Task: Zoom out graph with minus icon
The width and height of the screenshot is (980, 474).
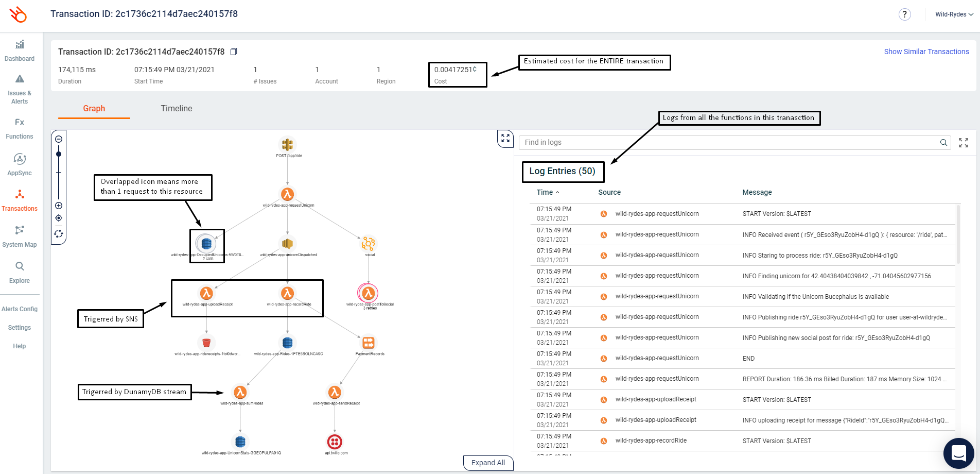Action: point(59,139)
